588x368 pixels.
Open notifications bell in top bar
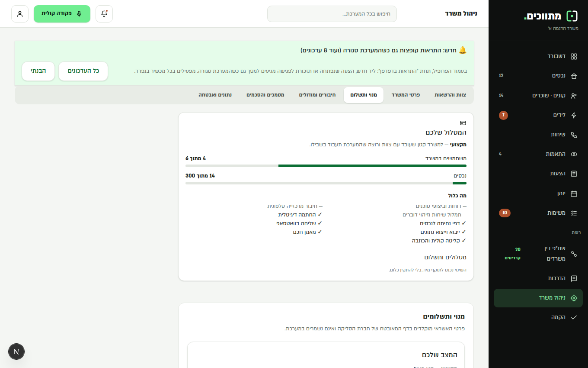point(104,14)
